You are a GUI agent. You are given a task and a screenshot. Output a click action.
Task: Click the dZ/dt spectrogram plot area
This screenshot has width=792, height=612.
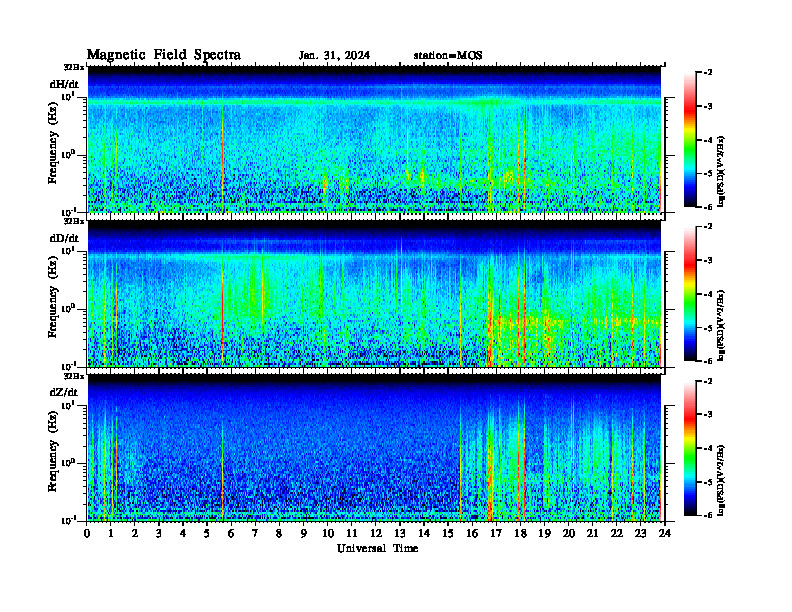point(375,448)
